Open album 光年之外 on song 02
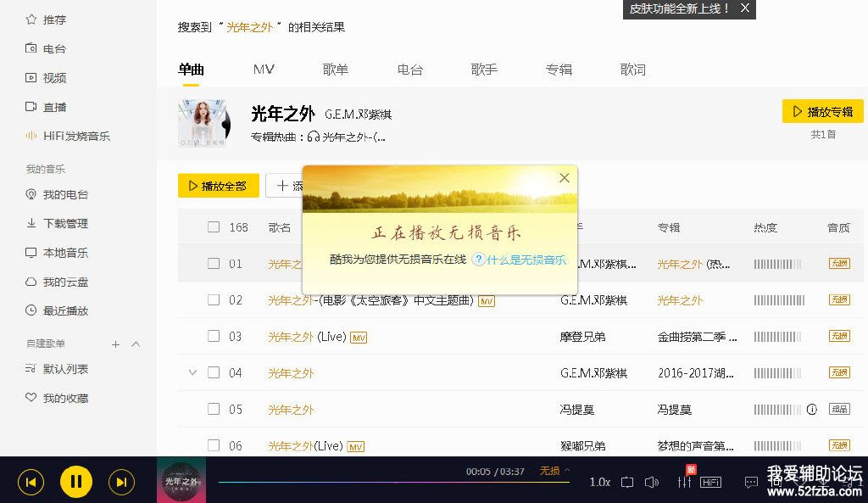 pos(680,300)
